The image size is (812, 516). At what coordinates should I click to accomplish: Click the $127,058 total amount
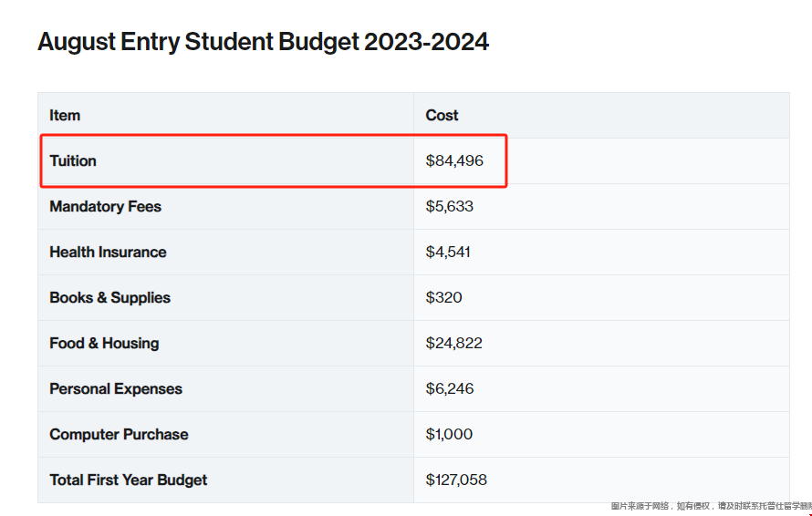(x=457, y=480)
